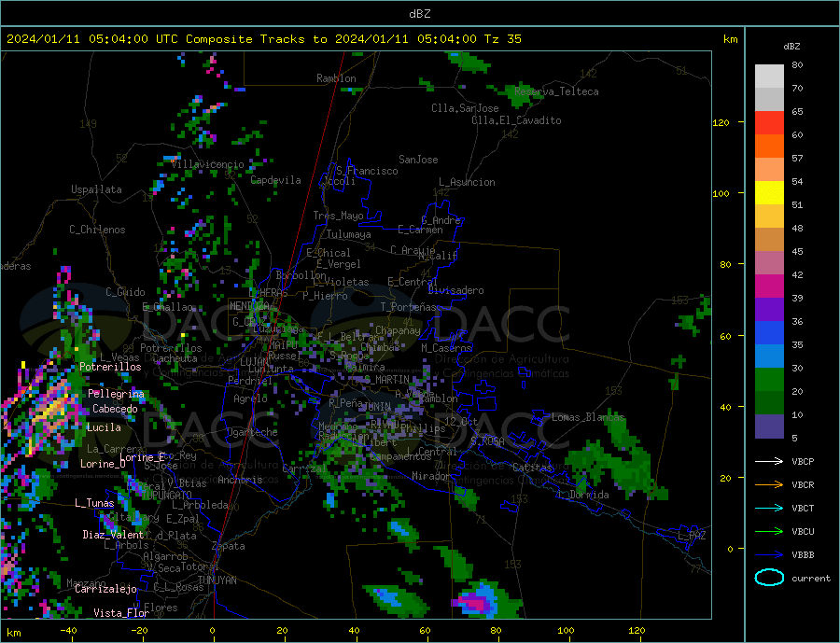Pick the bright yellow 51-54 dBZ swatch

(769, 193)
